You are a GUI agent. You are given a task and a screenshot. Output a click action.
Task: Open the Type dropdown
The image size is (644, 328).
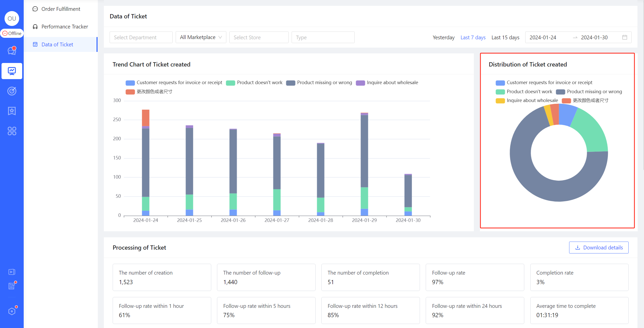[x=323, y=37]
